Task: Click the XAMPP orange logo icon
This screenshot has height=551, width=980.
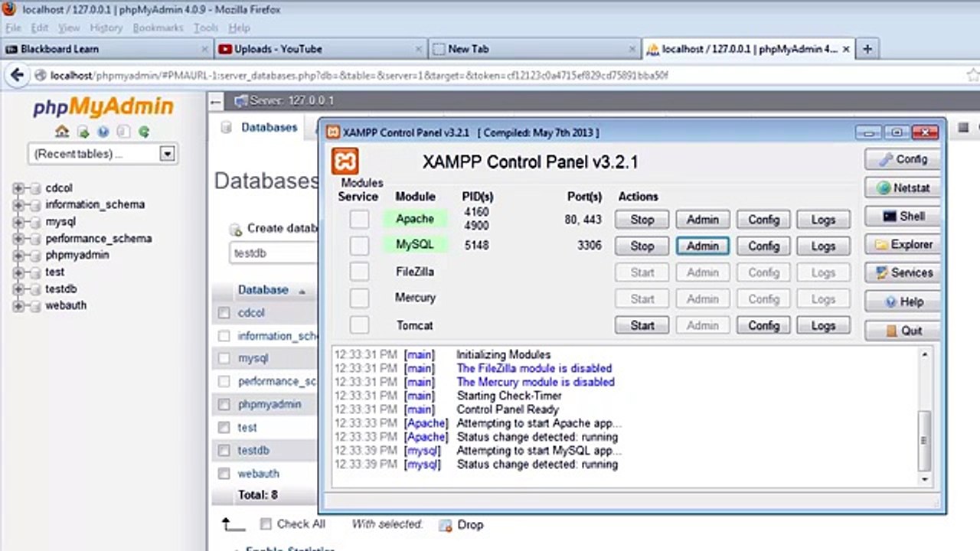Action: (x=345, y=161)
